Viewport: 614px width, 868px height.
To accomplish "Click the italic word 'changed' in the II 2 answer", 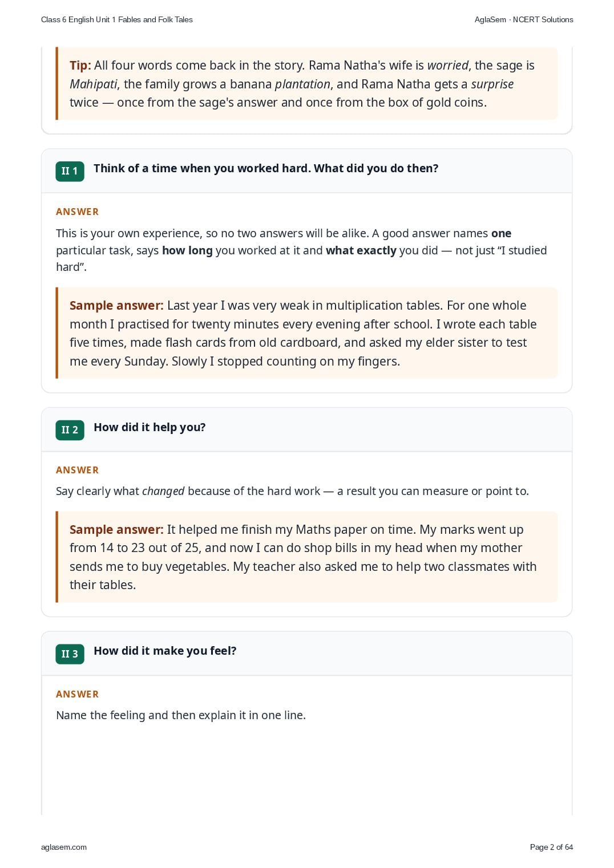I will click(x=163, y=491).
